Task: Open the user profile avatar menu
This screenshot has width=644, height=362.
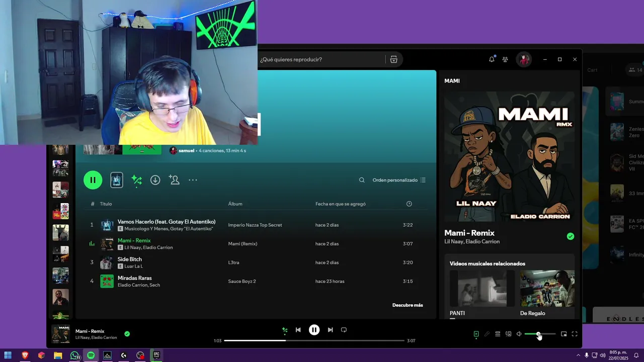Action: (x=524, y=59)
